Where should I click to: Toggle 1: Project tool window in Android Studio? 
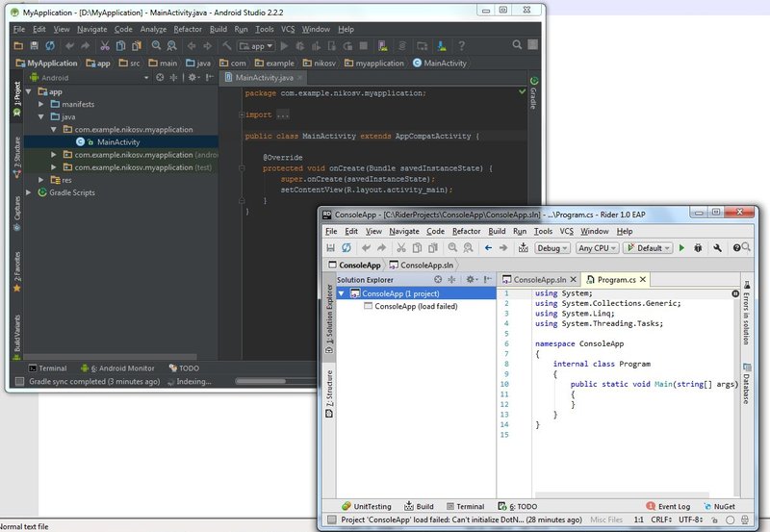click(17, 99)
